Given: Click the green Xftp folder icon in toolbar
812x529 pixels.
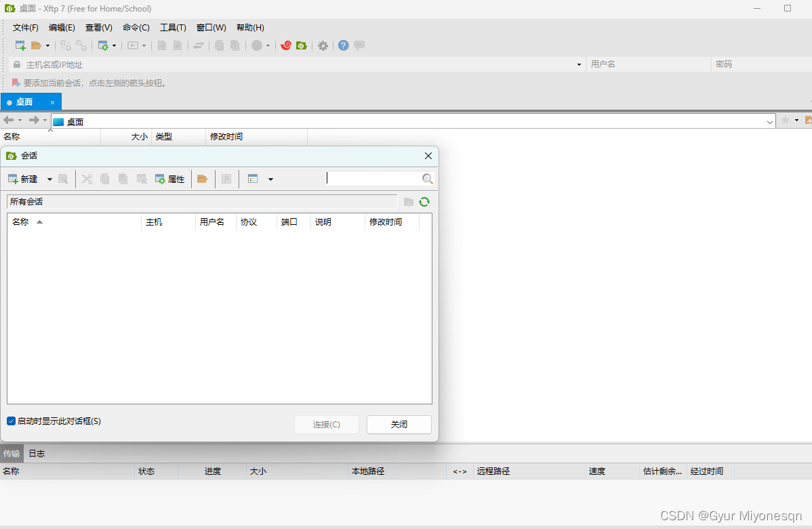Looking at the screenshot, I should (x=302, y=45).
